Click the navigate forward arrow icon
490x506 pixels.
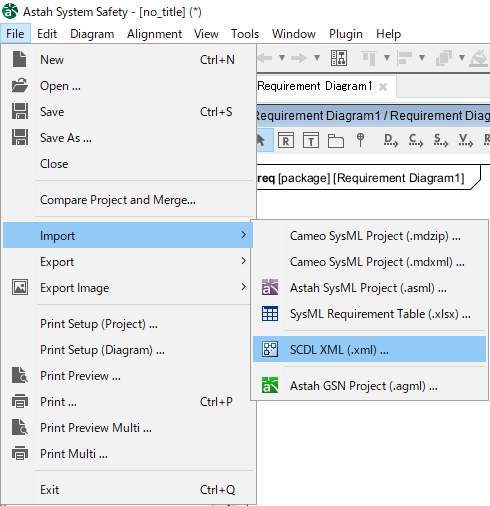(299, 58)
